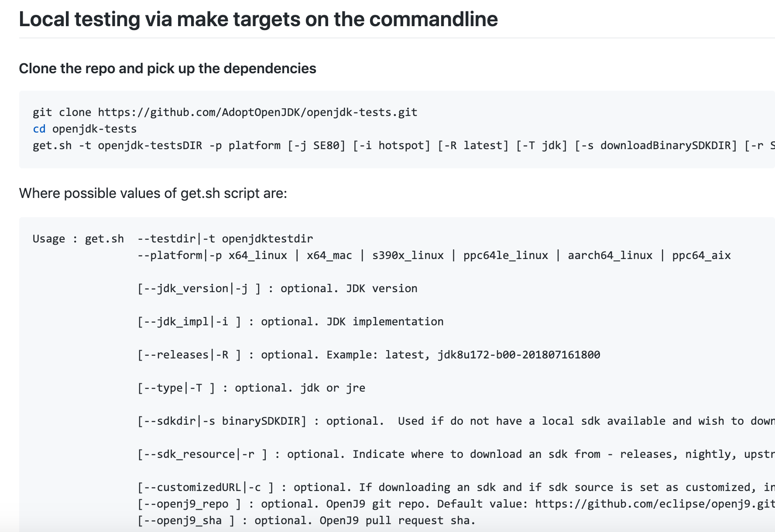Click the 'aarch64_linux' platform value
Screen dimensions: 775x532
(x=610, y=256)
